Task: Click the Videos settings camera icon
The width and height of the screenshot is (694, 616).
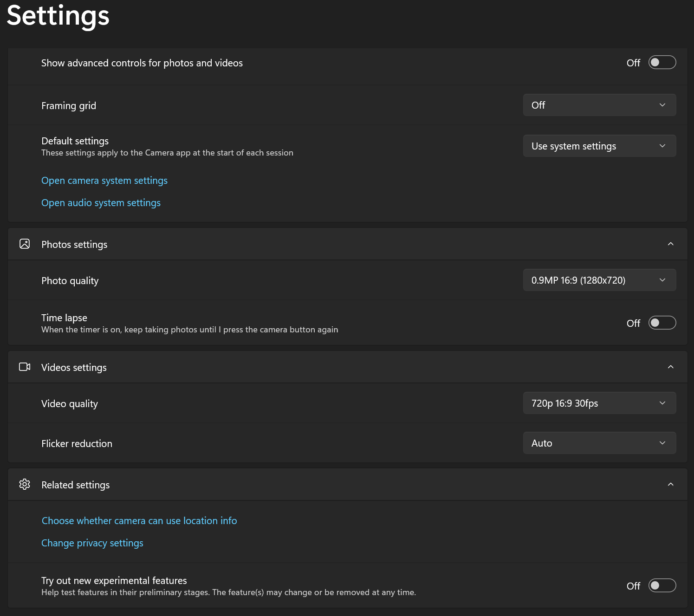Action: (x=25, y=367)
